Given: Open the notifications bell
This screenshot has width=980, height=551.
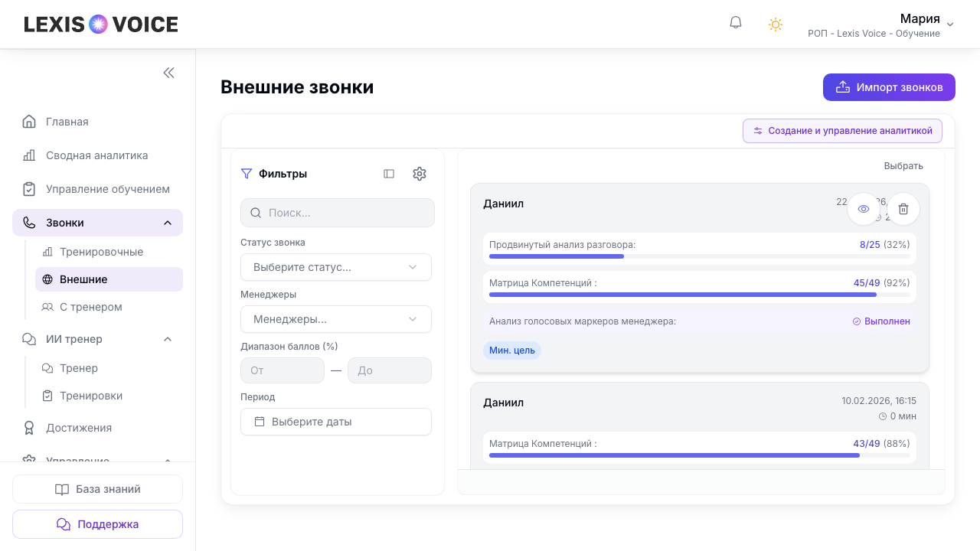Looking at the screenshot, I should tap(736, 23).
